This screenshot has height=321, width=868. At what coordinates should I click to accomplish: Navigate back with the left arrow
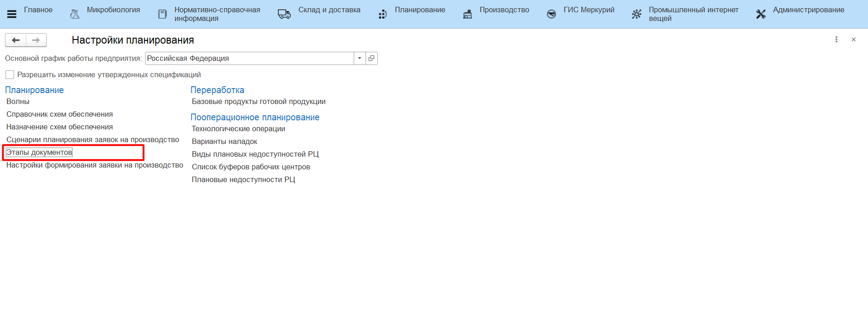(16, 40)
